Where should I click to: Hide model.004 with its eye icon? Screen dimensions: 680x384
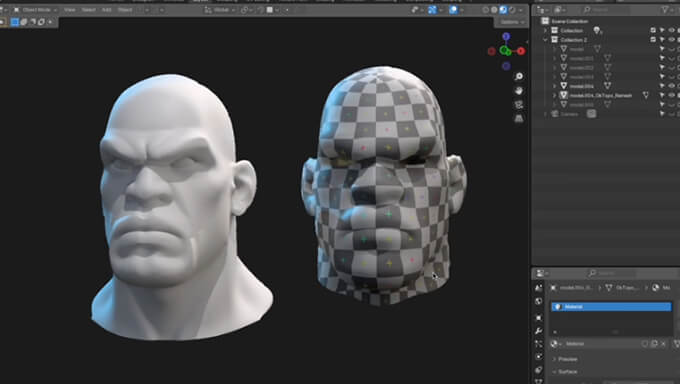[671, 86]
